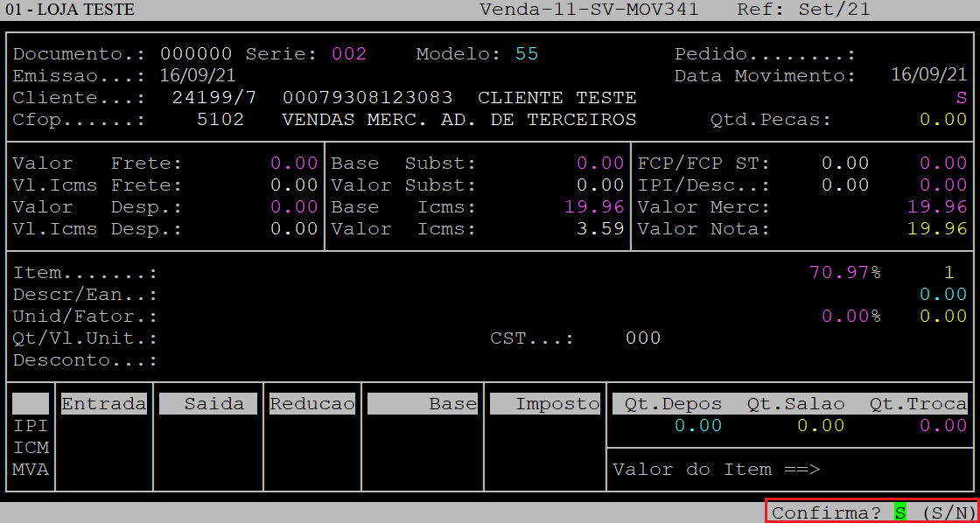Click the green S in Confirma prompt
980x523 pixels.
[x=899, y=513]
